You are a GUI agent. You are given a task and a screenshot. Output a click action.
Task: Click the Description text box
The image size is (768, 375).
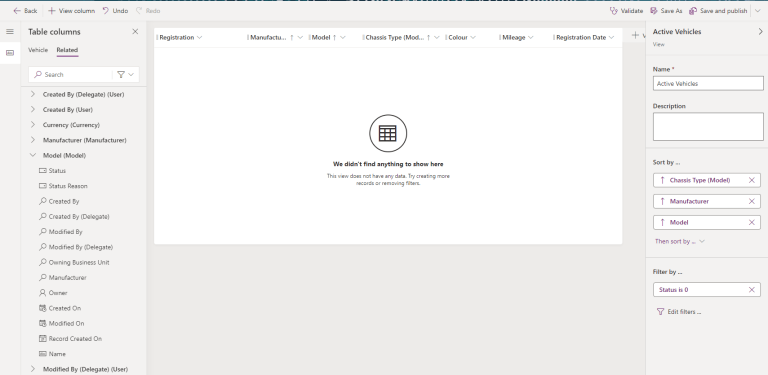click(x=708, y=126)
